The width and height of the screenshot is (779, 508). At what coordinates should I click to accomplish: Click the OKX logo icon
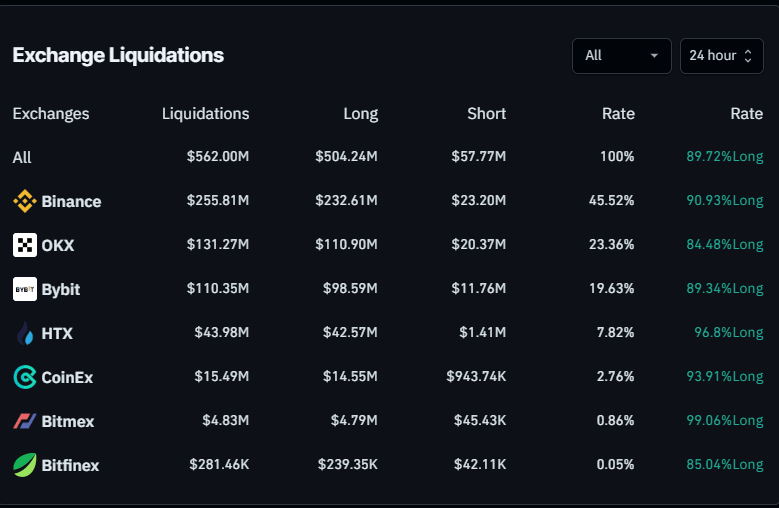[x=24, y=245]
